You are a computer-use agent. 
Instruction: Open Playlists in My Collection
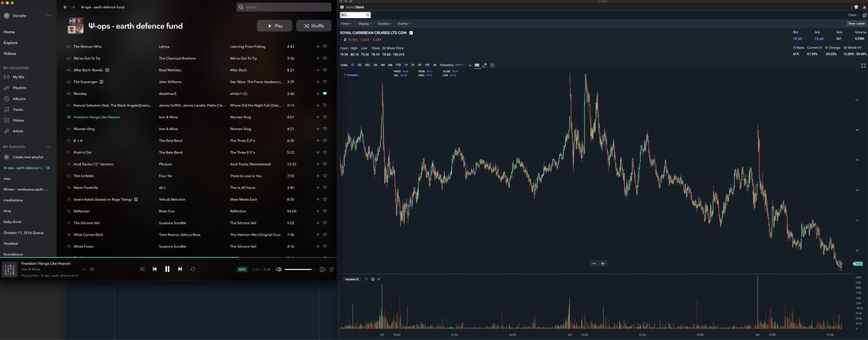click(20, 88)
